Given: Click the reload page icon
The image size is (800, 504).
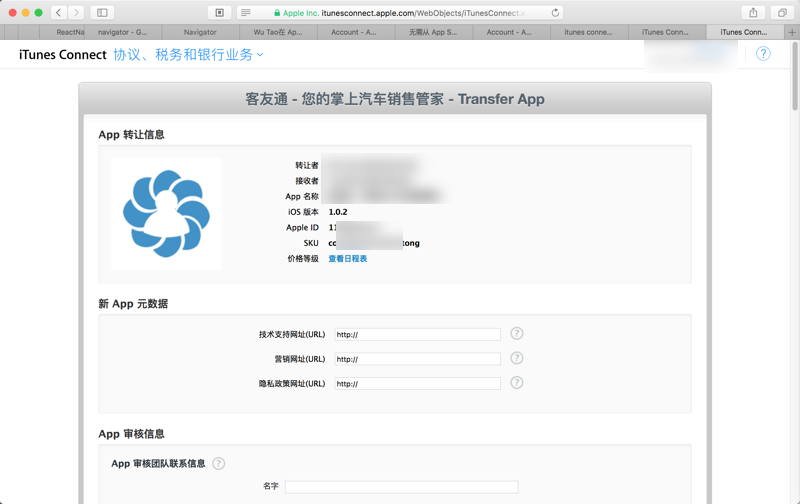Looking at the screenshot, I should coord(555,13).
